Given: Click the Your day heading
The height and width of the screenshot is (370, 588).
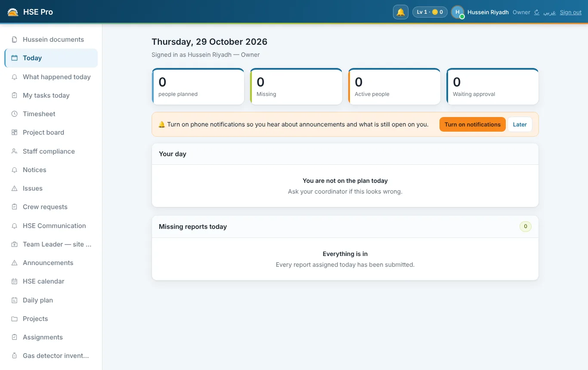Looking at the screenshot, I should [173, 154].
